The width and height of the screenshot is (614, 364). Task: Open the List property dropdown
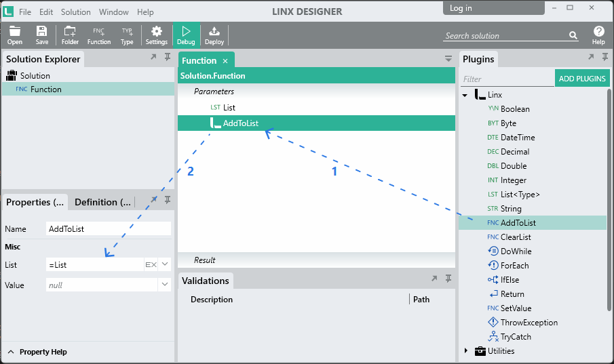(165, 264)
